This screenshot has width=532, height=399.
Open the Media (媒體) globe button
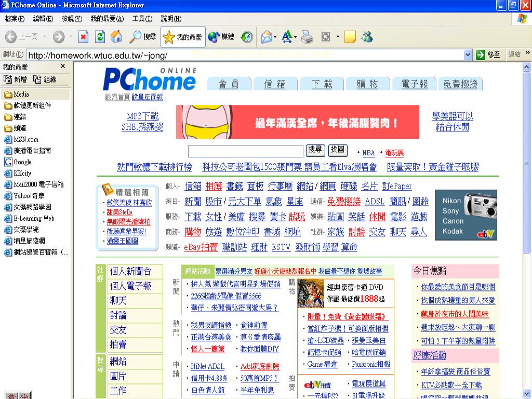(x=221, y=37)
